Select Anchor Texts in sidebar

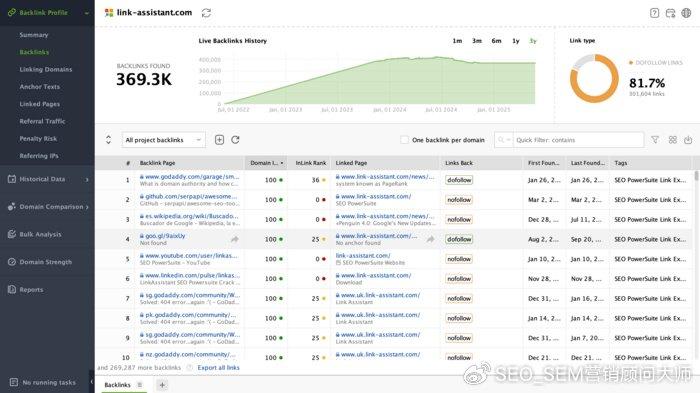point(40,87)
